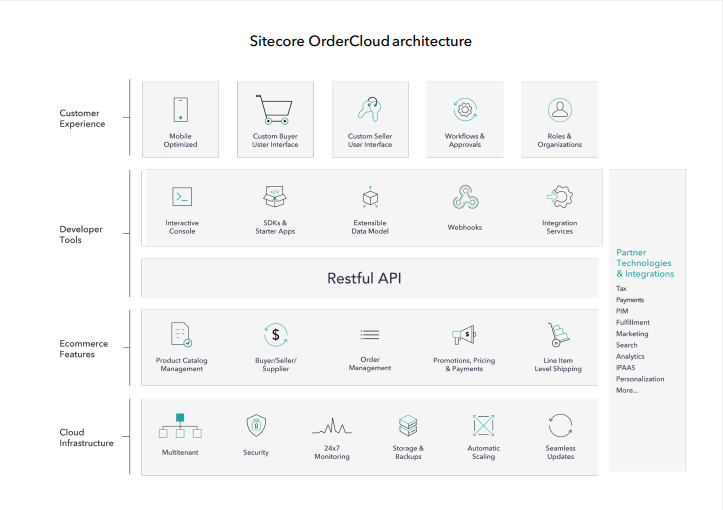Click the Webhooks icon
Screen dimensions: 723x510
tap(465, 197)
